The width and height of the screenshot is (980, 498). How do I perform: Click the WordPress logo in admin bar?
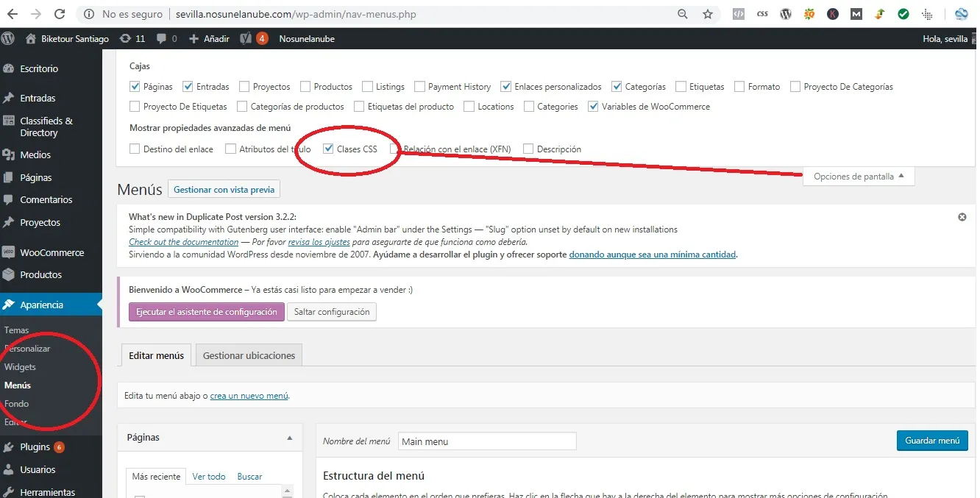8,38
